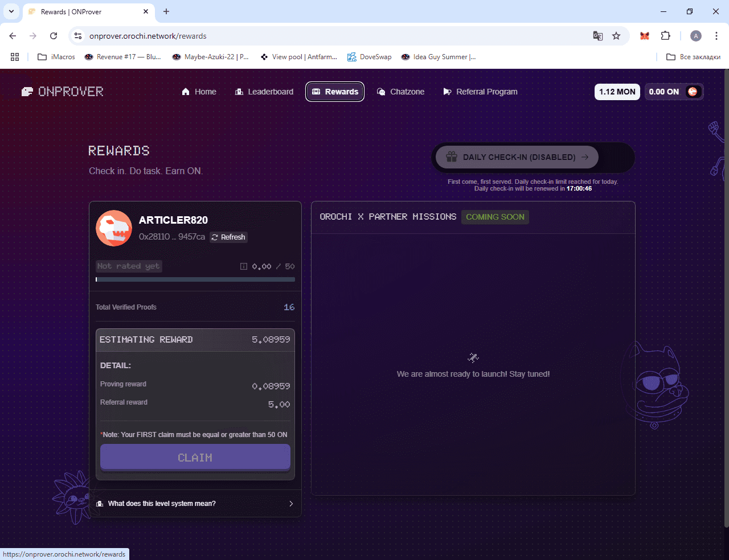This screenshot has height=560, width=729.
Task: Open the Home nav item
Action: 199,92
